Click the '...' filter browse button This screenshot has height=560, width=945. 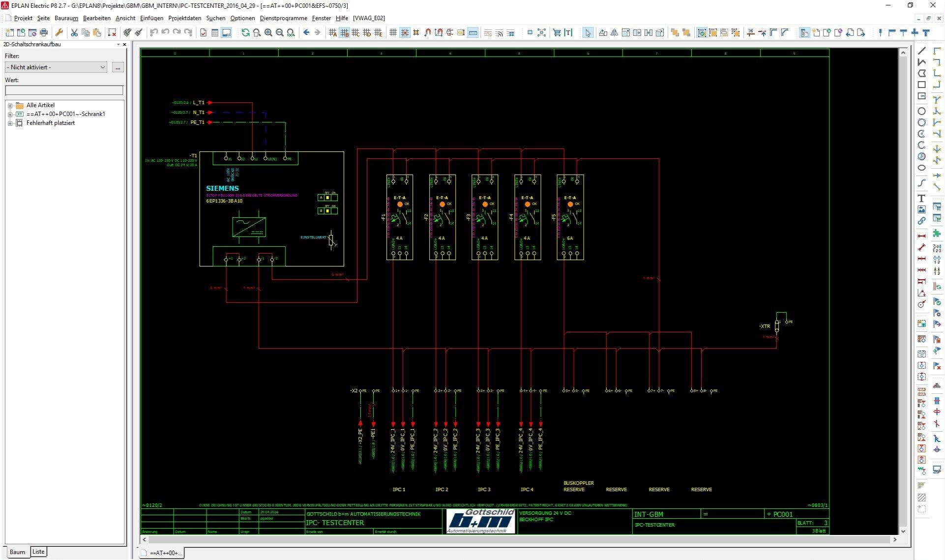(x=118, y=67)
